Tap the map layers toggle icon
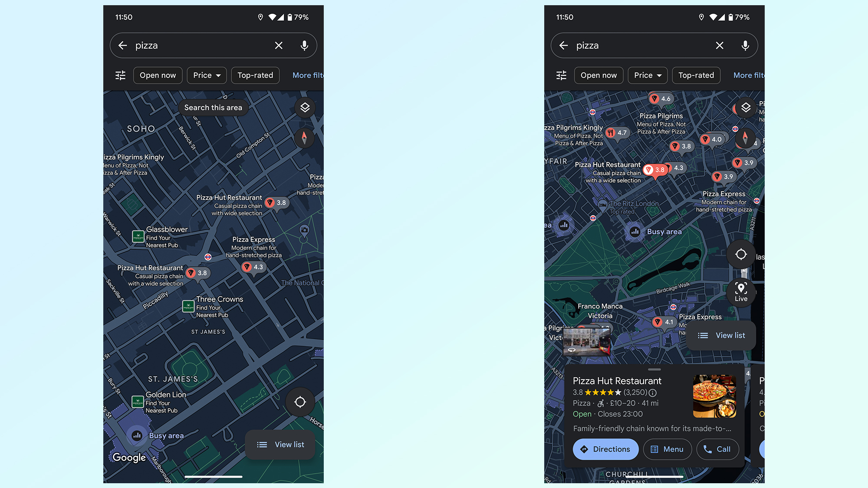The height and width of the screenshot is (488, 868). 304,108
